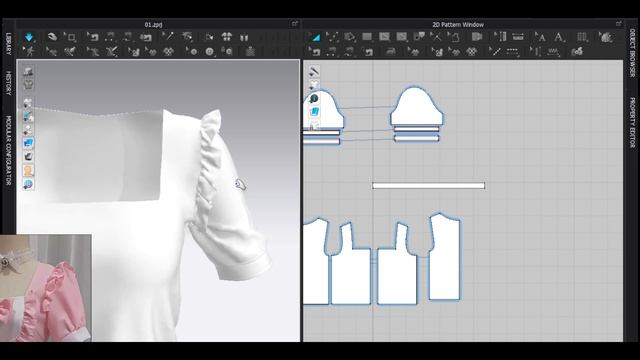Image resolution: width=640 pixels, height=360 pixels.
Task: Select the Edit Pattern tool in 2D toolbar
Action: pos(315,37)
